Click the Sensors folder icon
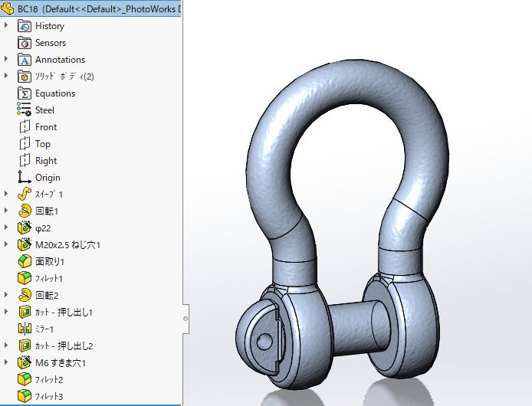Viewport: 532px width, 406px height. pyautogui.click(x=25, y=43)
